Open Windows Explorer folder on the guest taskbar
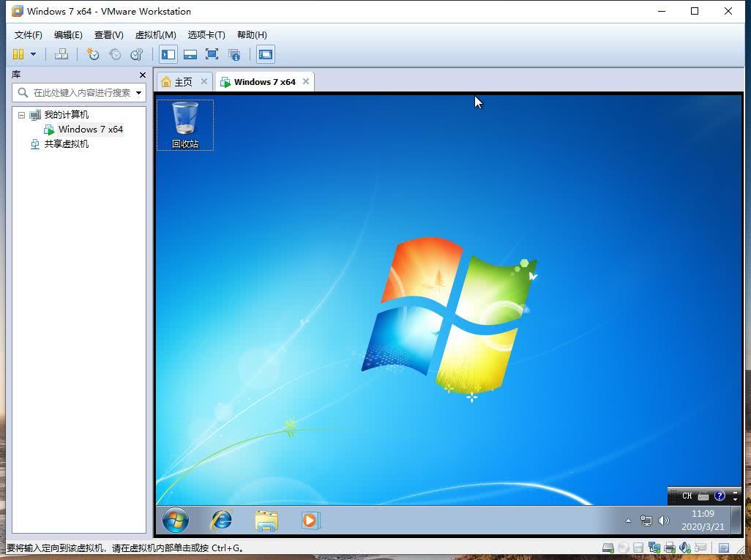This screenshot has height=560, width=751. 266,520
